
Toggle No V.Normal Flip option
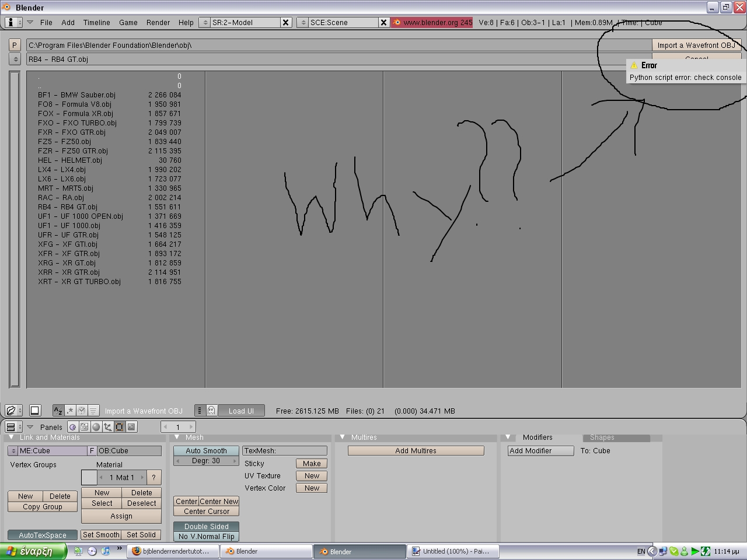[206, 536]
